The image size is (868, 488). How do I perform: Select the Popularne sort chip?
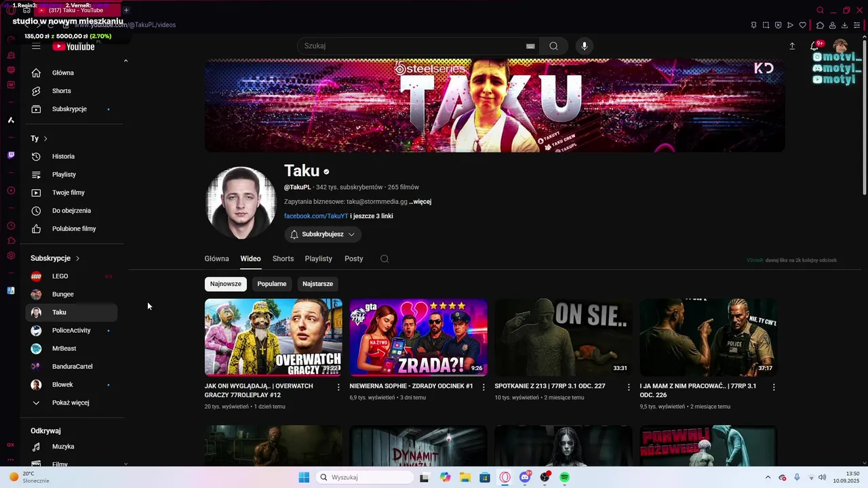[x=272, y=284]
